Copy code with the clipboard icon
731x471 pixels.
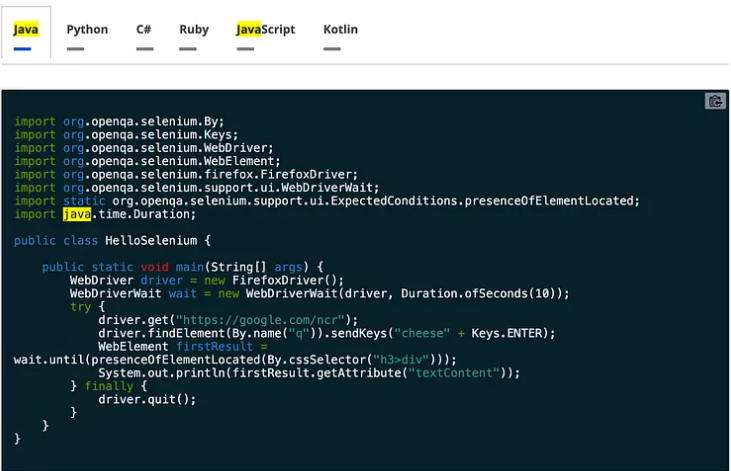pyautogui.click(x=715, y=101)
